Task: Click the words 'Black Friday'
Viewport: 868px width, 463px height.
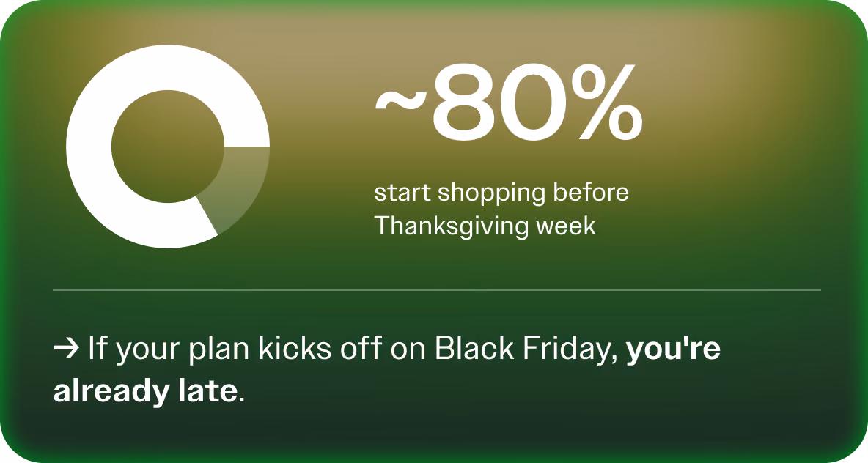Action: (526, 349)
